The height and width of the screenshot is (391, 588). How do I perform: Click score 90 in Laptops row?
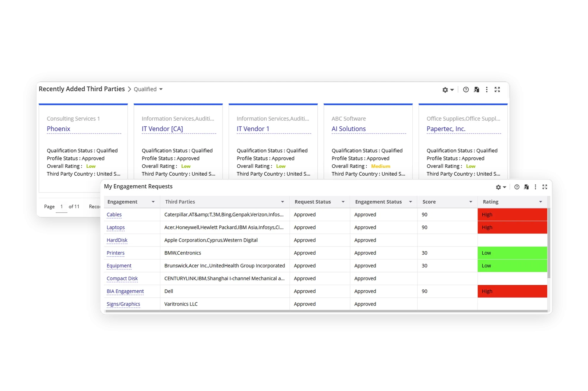point(424,227)
